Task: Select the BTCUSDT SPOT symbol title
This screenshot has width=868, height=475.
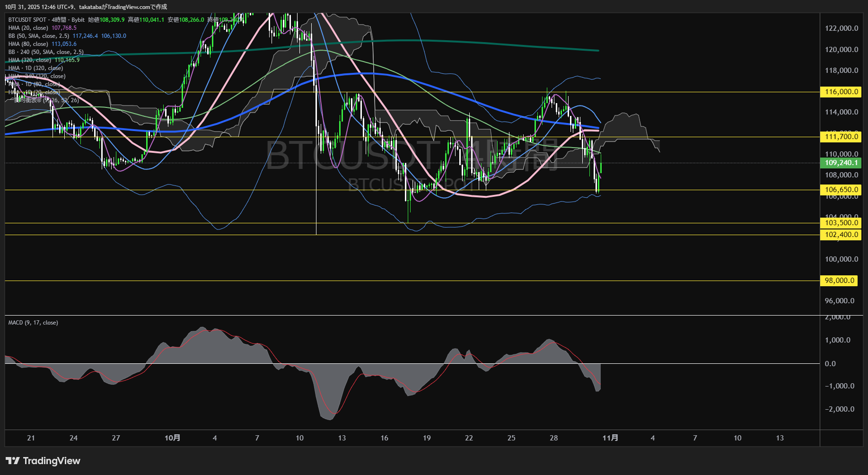Action: coord(27,20)
